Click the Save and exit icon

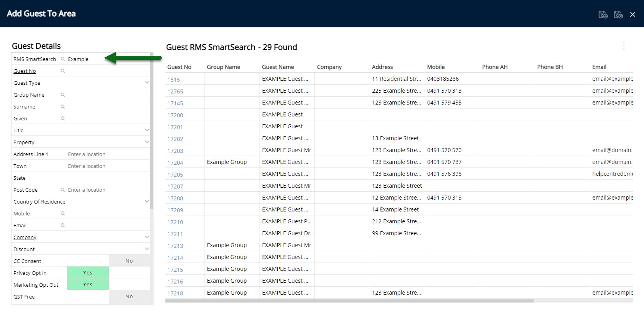618,15
